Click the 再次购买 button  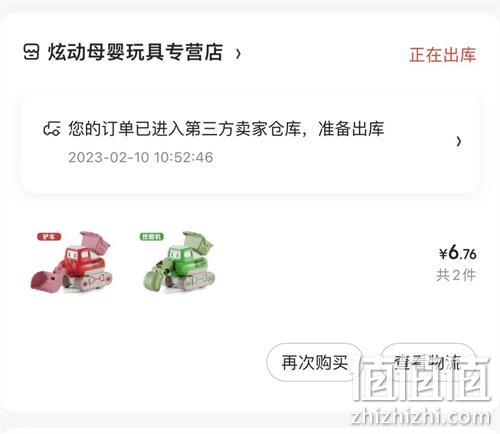click(x=315, y=362)
